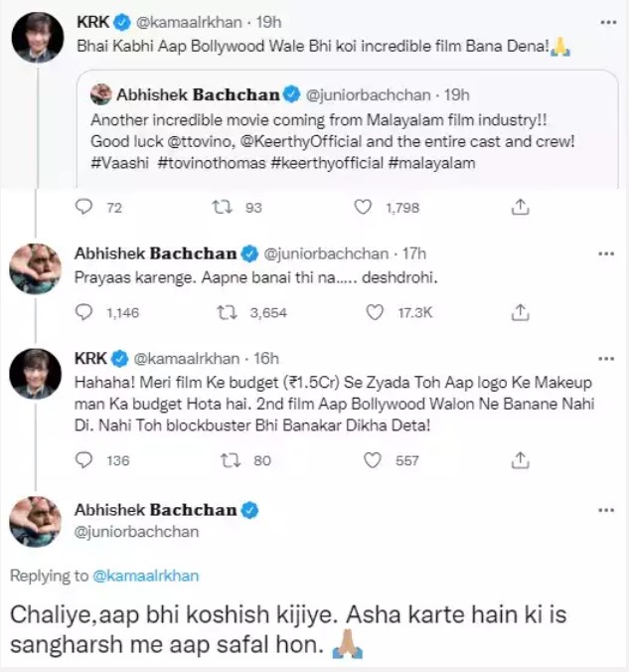
Task: Retweet the tweet with 3,654 retweets
Action: (229, 312)
